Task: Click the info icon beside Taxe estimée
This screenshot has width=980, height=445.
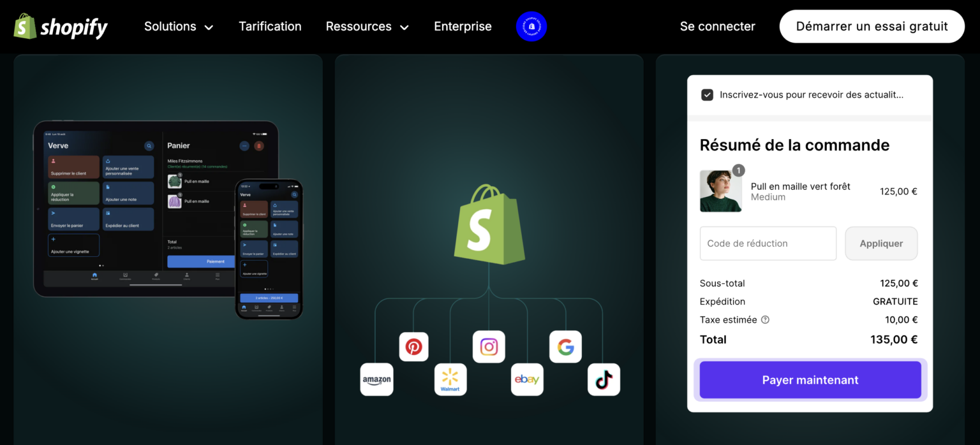Action: tap(765, 320)
